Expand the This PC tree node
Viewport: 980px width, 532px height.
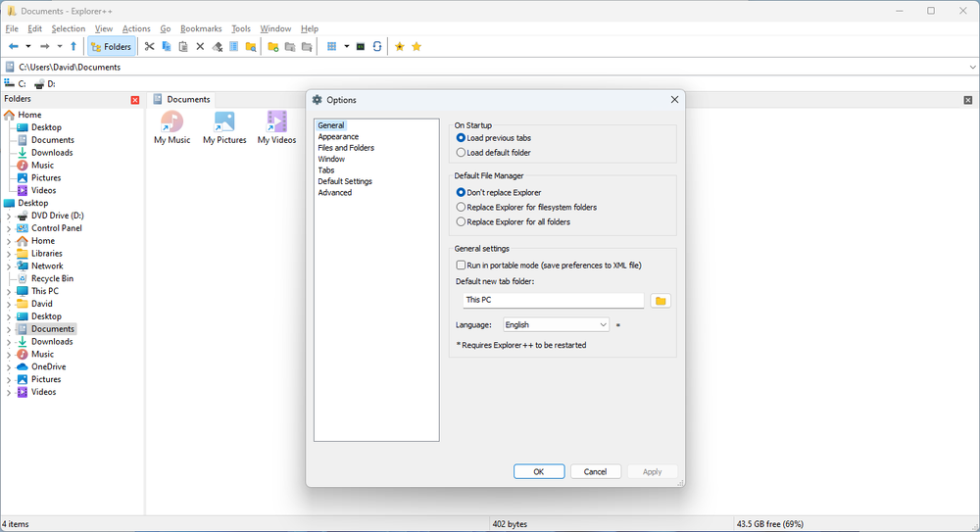pyautogui.click(x=9, y=291)
